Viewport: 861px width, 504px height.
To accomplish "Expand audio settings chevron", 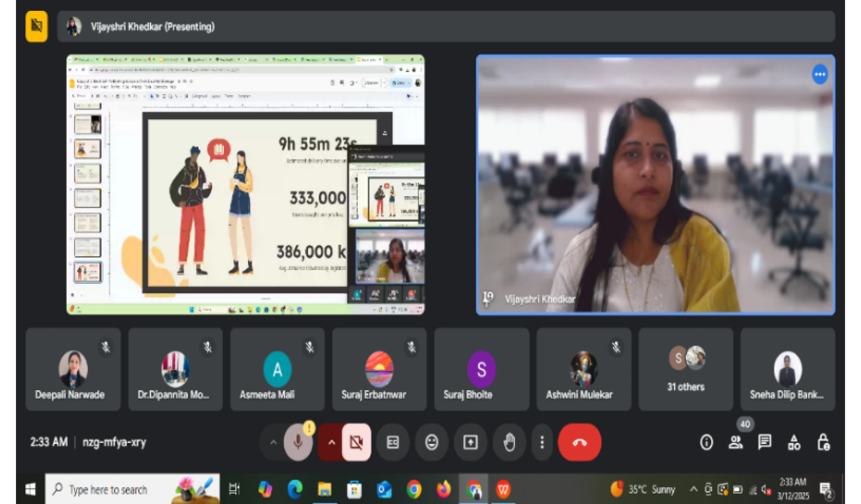I will click(x=273, y=442).
